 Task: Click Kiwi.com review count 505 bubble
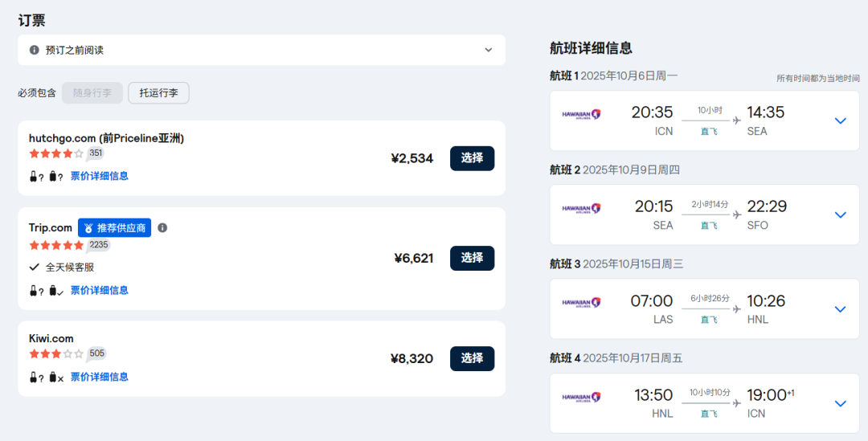coord(96,353)
